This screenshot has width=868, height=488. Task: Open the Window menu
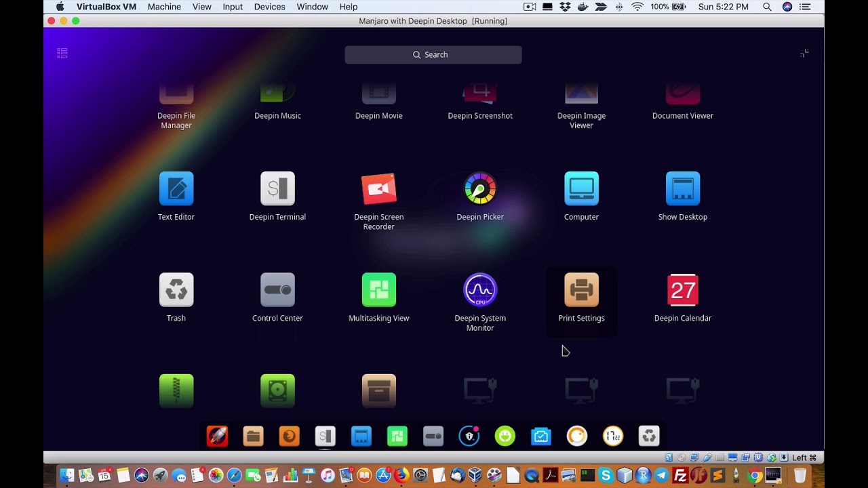(312, 7)
